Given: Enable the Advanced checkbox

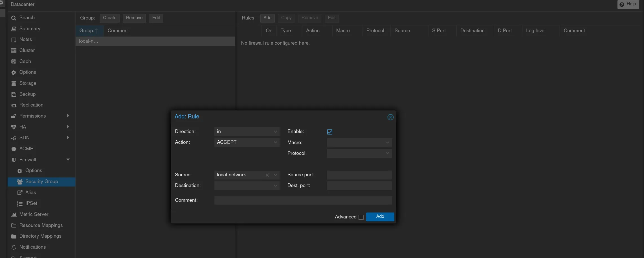Looking at the screenshot, I should point(361,217).
